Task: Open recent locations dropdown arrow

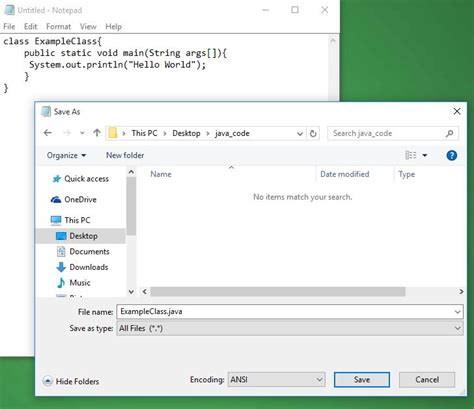Action: (x=82, y=133)
